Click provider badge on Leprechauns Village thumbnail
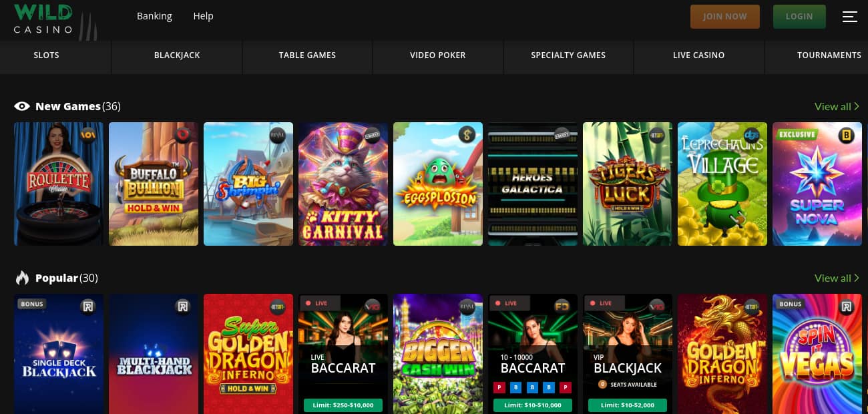Screen dimensions: 868x414 [750, 134]
